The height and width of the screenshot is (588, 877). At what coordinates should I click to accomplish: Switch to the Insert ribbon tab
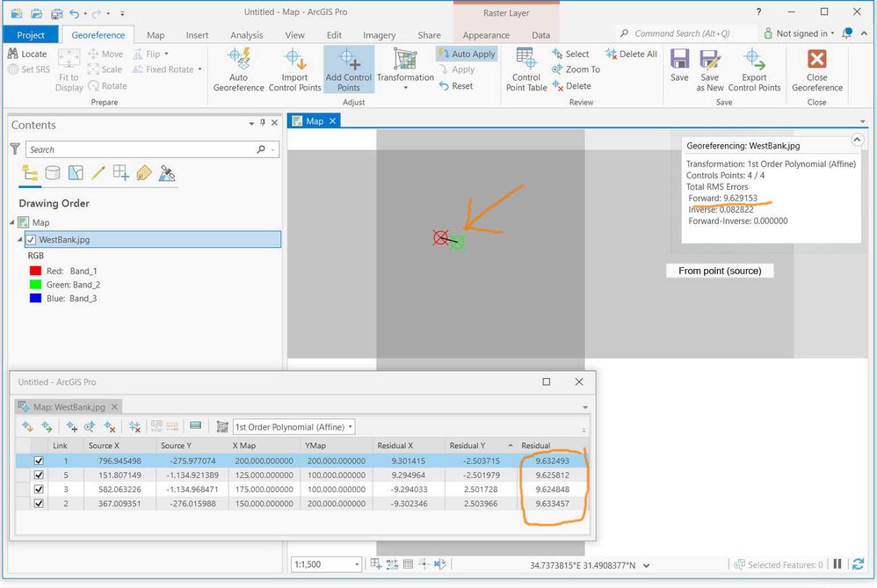(x=197, y=34)
